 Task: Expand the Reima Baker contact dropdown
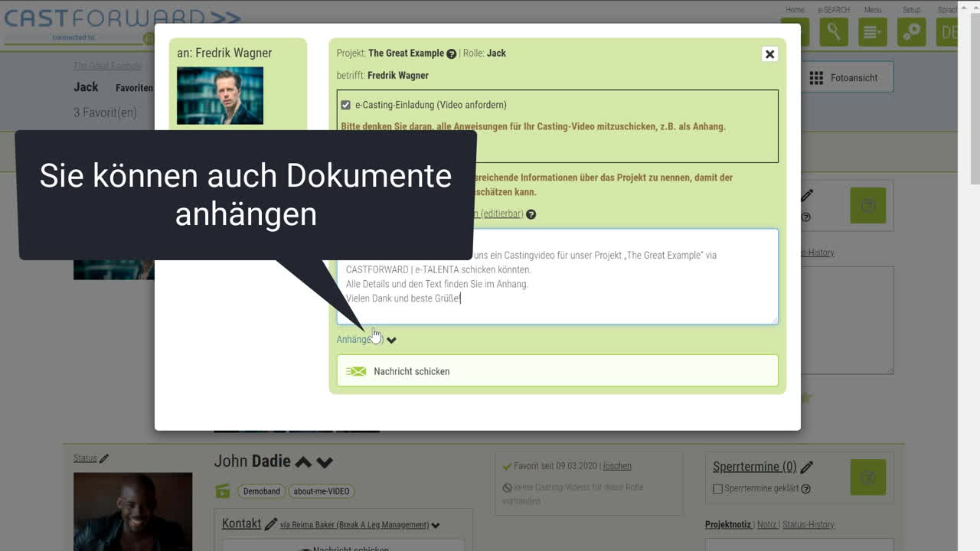436,526
